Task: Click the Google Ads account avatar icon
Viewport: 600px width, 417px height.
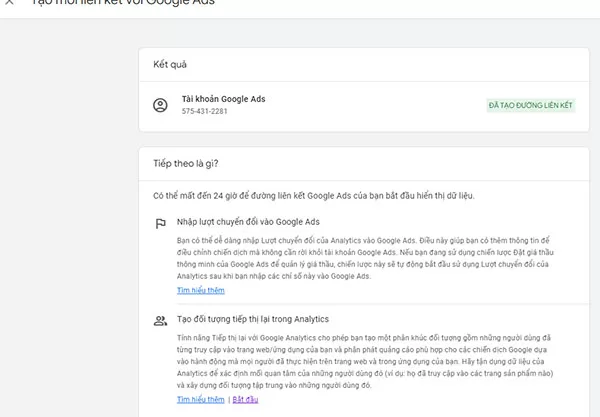Action: [160, 105]
